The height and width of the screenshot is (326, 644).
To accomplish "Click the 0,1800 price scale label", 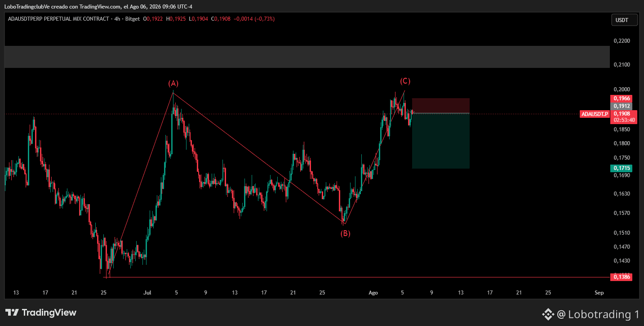I will click(622, 143).
